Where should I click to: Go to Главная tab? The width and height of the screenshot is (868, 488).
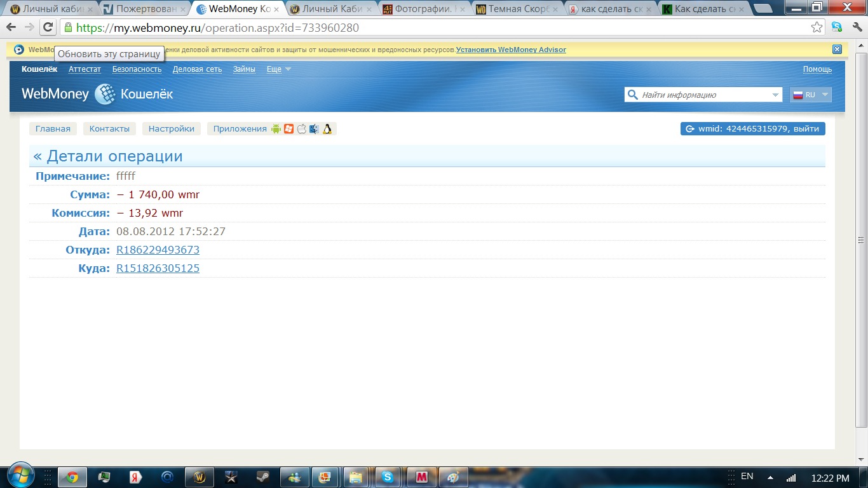[x=53, y=128]
